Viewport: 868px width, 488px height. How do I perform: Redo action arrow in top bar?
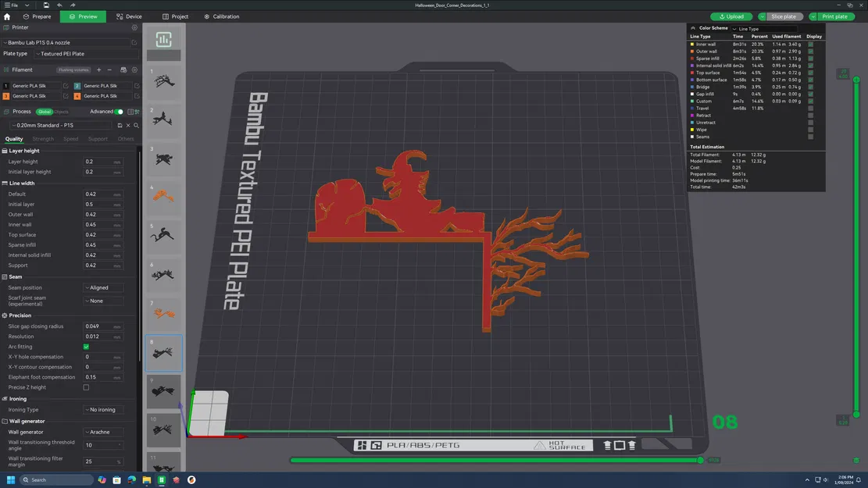73,5
